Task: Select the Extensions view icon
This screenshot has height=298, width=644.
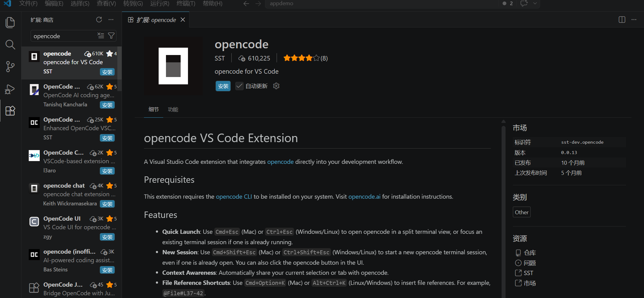Action: click(x=10, y=111)
